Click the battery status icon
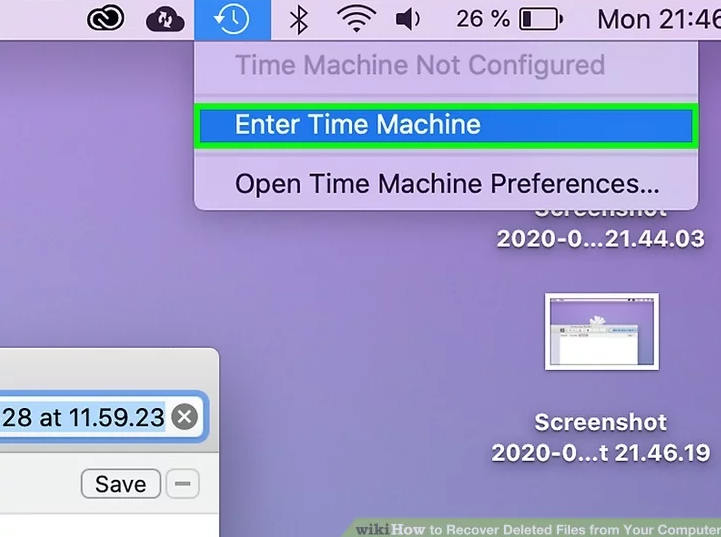Screen dimensions: 721x537 (x=541, y=20)
